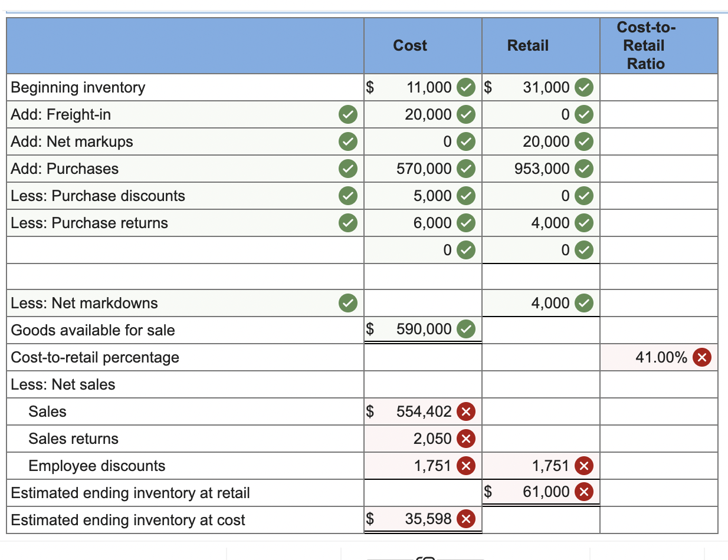The width and height of the screenshot is (728, 560).
Task: Click green check beside Goods available 590,000
Action: coord(467,328)
